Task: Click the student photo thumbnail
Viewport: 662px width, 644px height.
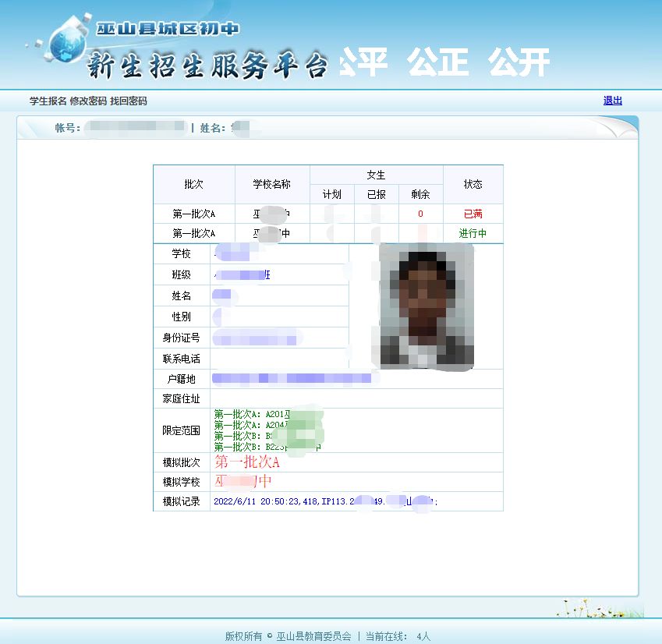Action: pos(427,307)
